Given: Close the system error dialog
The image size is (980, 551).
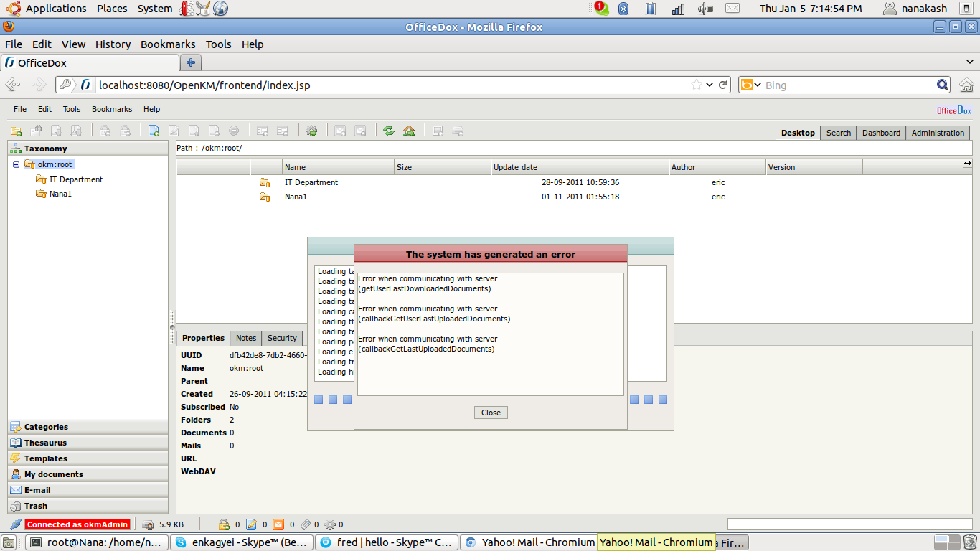Looking at the screenshot, I should coord(491,413).
